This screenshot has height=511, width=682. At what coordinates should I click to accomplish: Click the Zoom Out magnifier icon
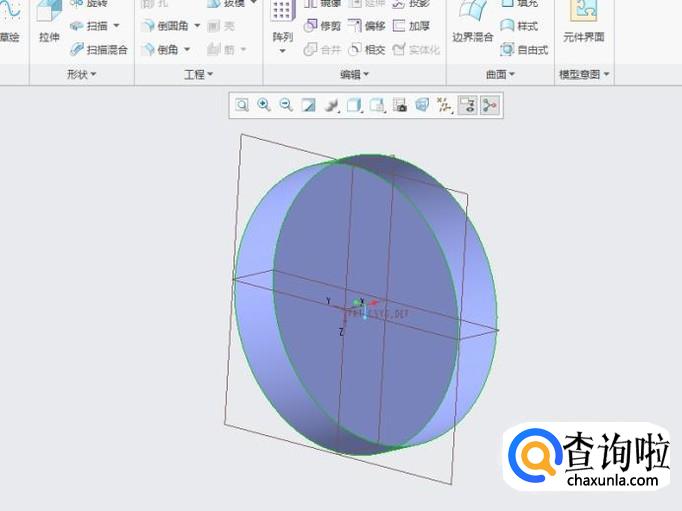[x=286, y=105]
